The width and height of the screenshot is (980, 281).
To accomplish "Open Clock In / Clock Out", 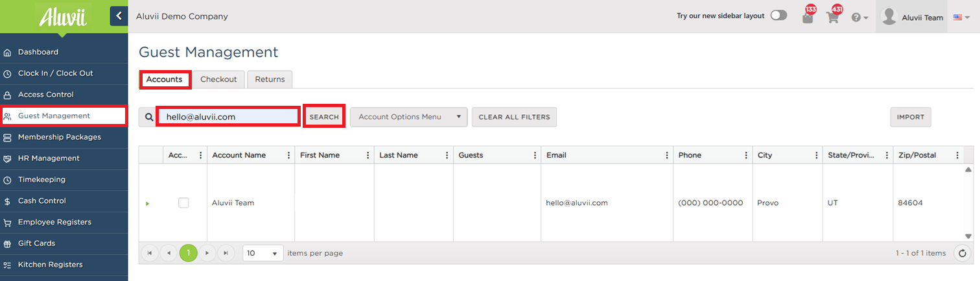I will [64, 73].
